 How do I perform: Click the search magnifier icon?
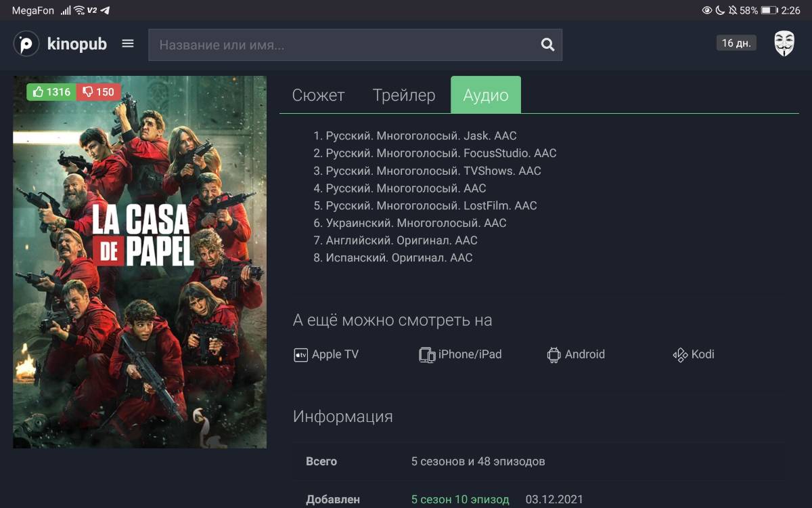point(547,45)
